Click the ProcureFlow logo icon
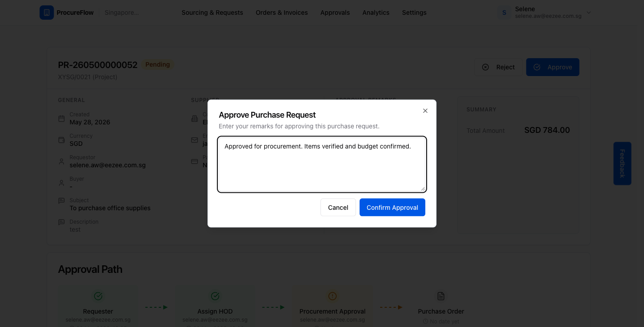Screen dimensions: 644x327 (47, 13)
